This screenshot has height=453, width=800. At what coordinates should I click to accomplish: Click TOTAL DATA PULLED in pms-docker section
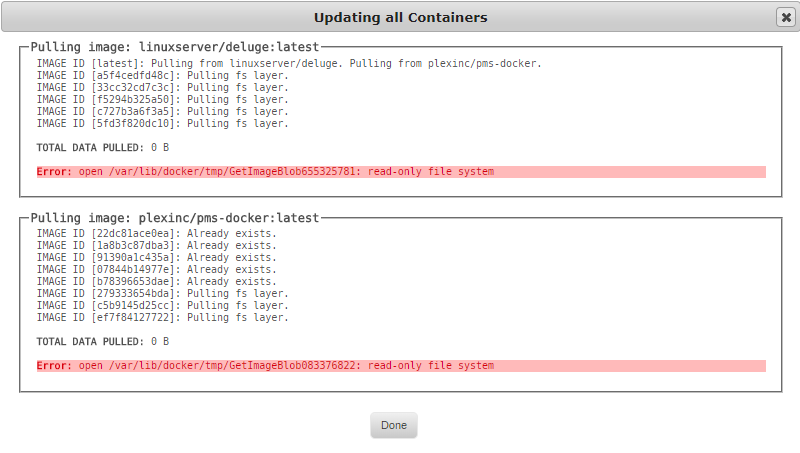103,341
